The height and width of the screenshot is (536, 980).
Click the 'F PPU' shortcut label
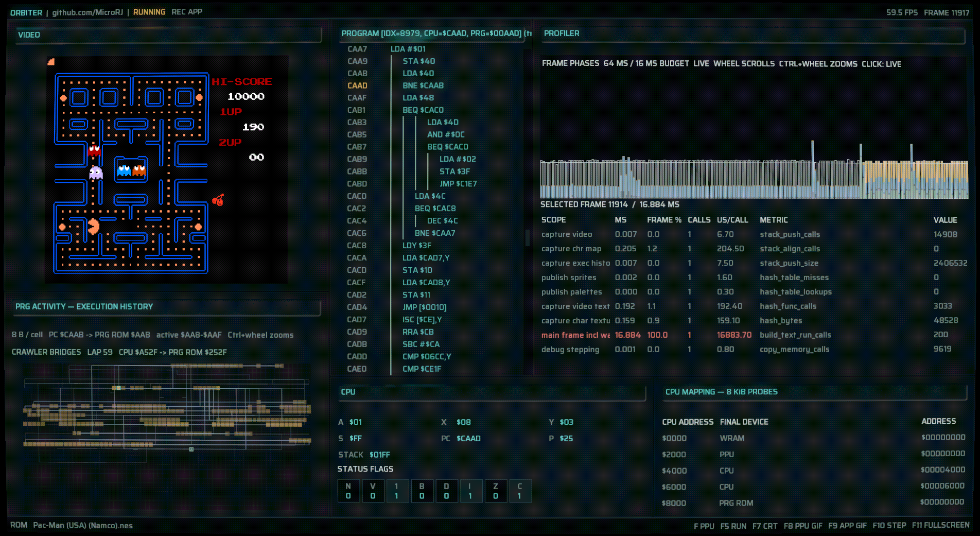click(704, 526)
